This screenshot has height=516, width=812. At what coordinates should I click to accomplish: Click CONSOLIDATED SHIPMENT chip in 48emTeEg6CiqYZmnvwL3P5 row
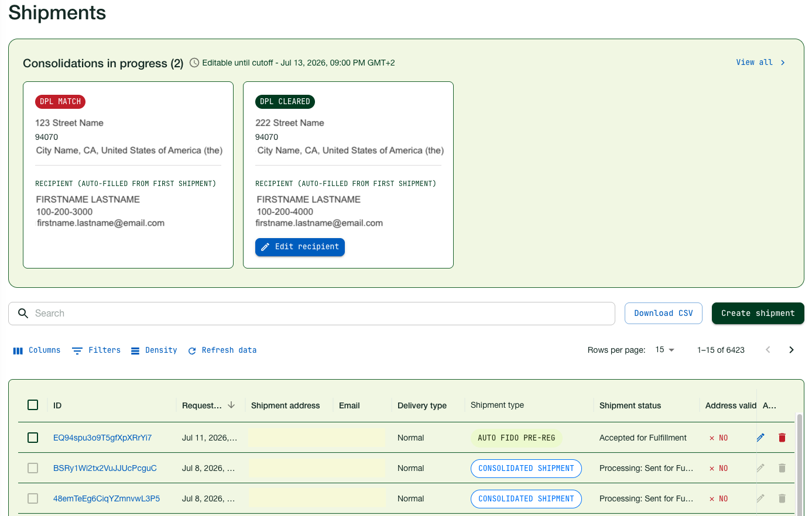click(x=526, y=498)
